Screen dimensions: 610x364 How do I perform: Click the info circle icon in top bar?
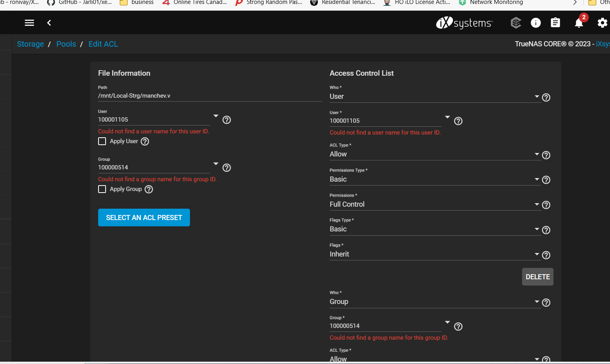pyautogui.click(x=535, y=23)
